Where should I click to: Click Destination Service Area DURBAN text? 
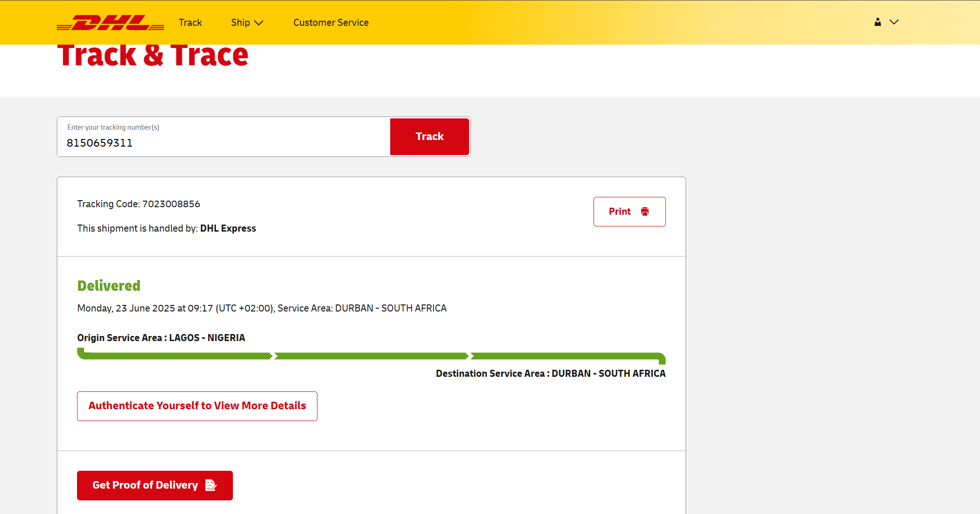[551, 374]
